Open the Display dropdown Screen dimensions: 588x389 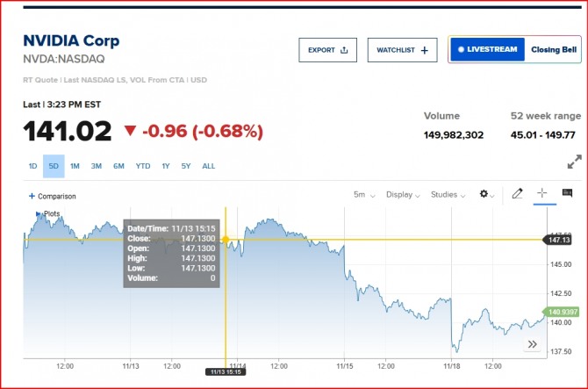(403, 195)
